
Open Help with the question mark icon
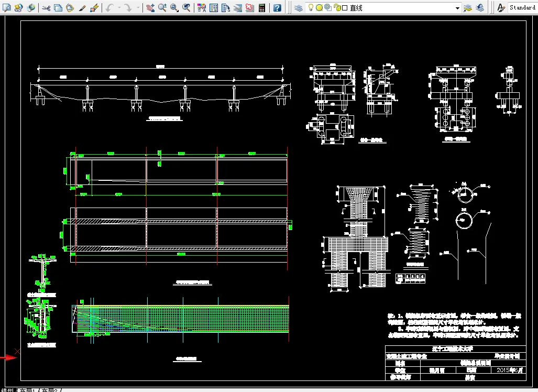point(277,7)
